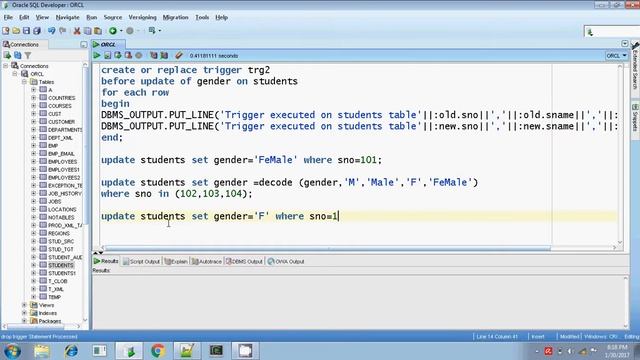Click the green Back navigation icon

coord(113,31)
